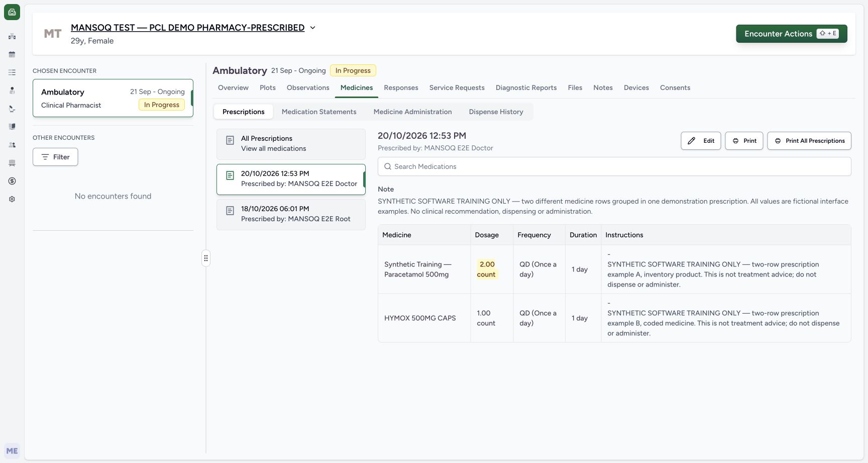The width and height of the screenshot is (868, 463).
Task: Switch to the Overview tab
Action: (x=233, y=87)
